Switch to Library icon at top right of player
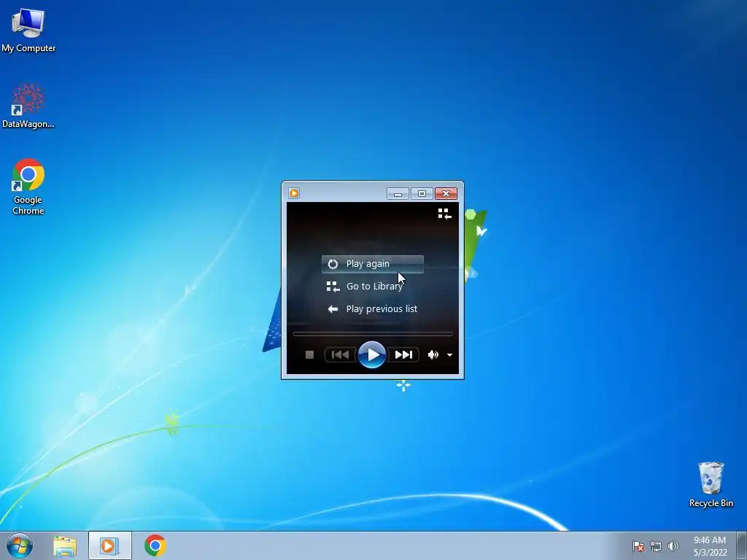The height and width of the screenshot is (560, 747). pyautogui.click(x=444, y=214)
